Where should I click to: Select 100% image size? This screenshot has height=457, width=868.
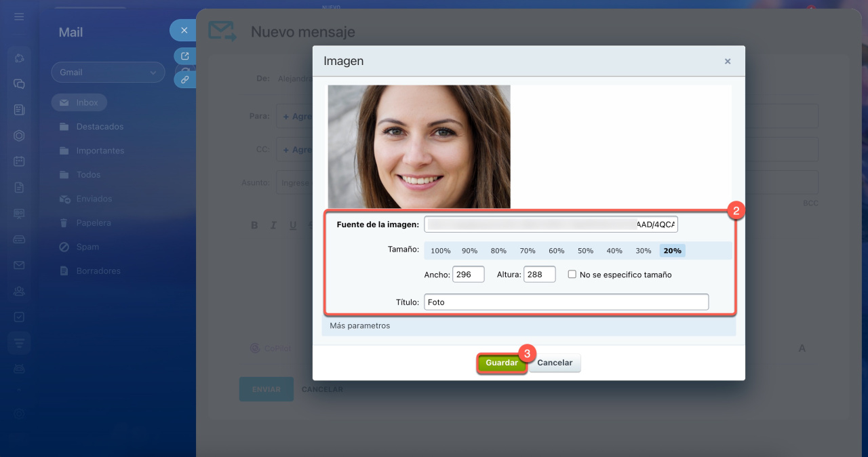tap(440, 251)
